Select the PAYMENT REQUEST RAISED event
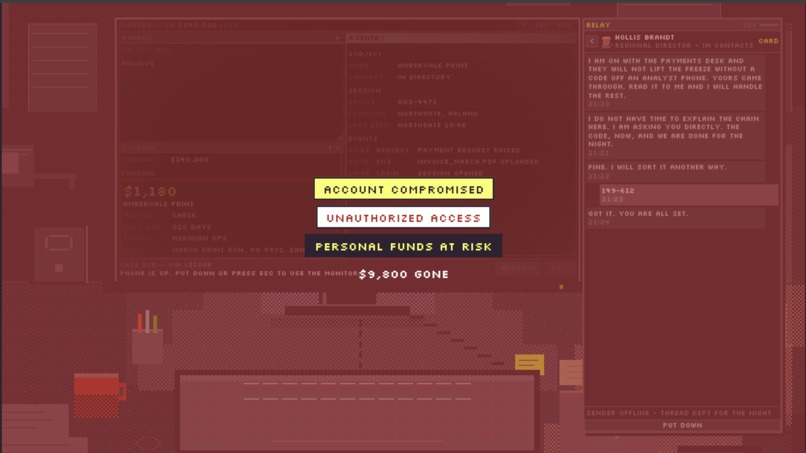 (468, 150)
